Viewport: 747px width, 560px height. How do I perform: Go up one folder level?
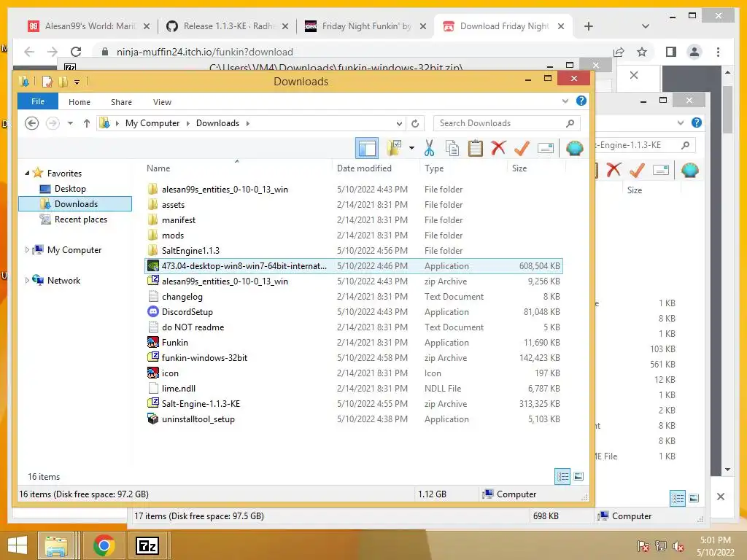pyautogui.click(x=86, y=123)
